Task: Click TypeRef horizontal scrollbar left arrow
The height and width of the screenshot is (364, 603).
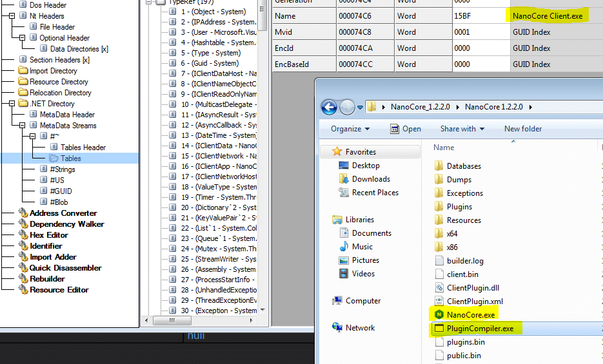Action: (146, 320)
